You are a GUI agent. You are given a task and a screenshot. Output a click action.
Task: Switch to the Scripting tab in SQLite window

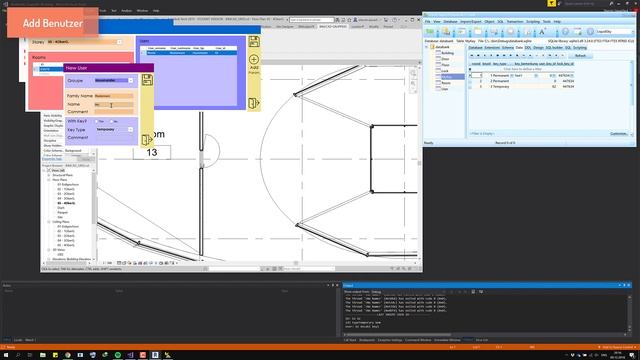click(x=580, y=48)
